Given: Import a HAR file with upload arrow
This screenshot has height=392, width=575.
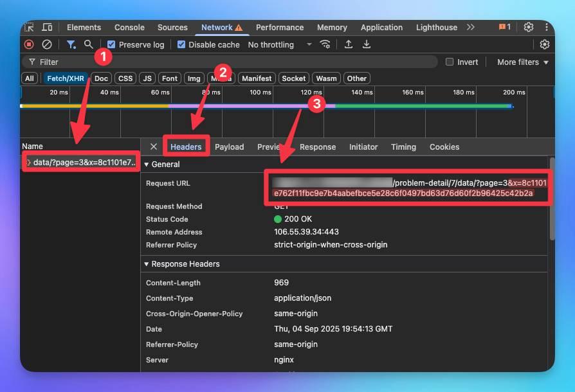Looking at the screenshot, I should [x=349, y=44].
